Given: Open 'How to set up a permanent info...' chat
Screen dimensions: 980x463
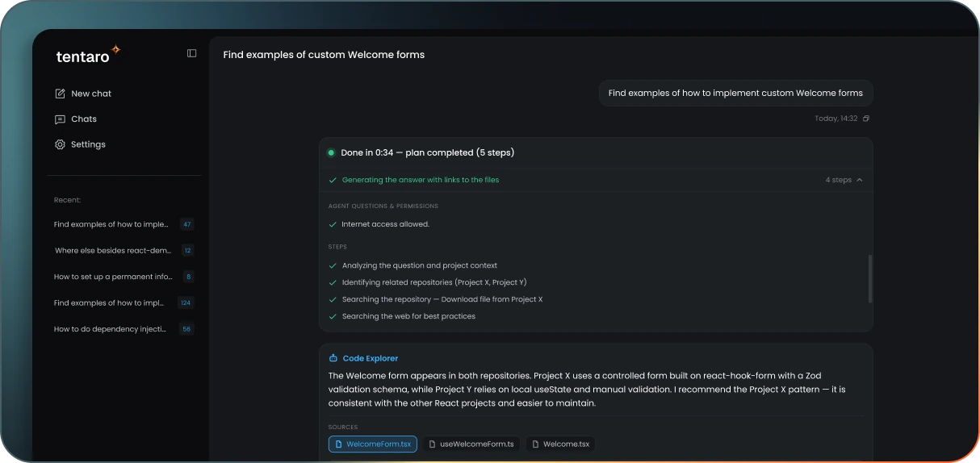Looking at the screenshot, I should tap(124, 277).
